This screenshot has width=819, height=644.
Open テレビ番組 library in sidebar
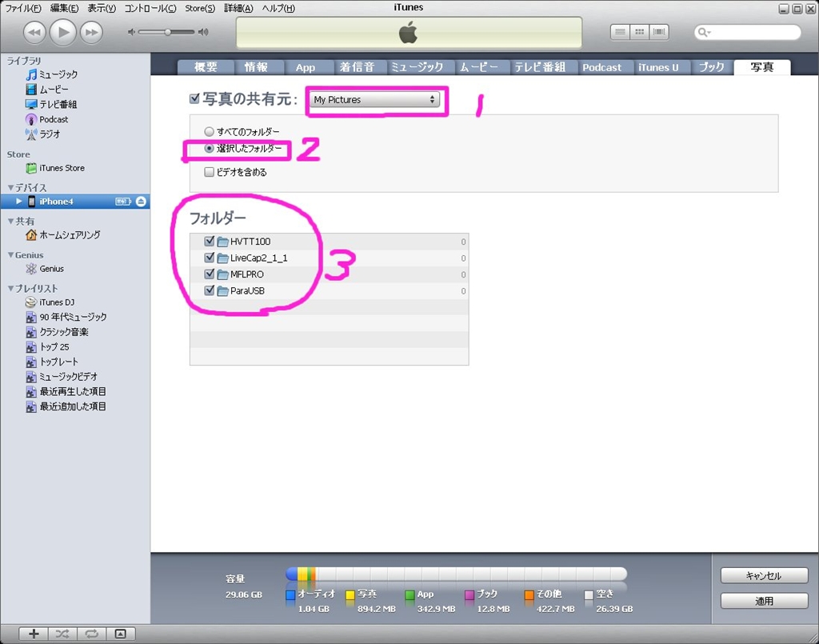(51, 105)
